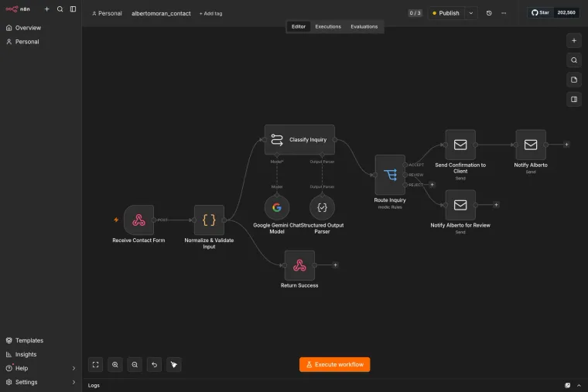Select the Route Inquiry switch node
Image resolution: width=588 pixels, height=392 pixels.
coord(390,175)
